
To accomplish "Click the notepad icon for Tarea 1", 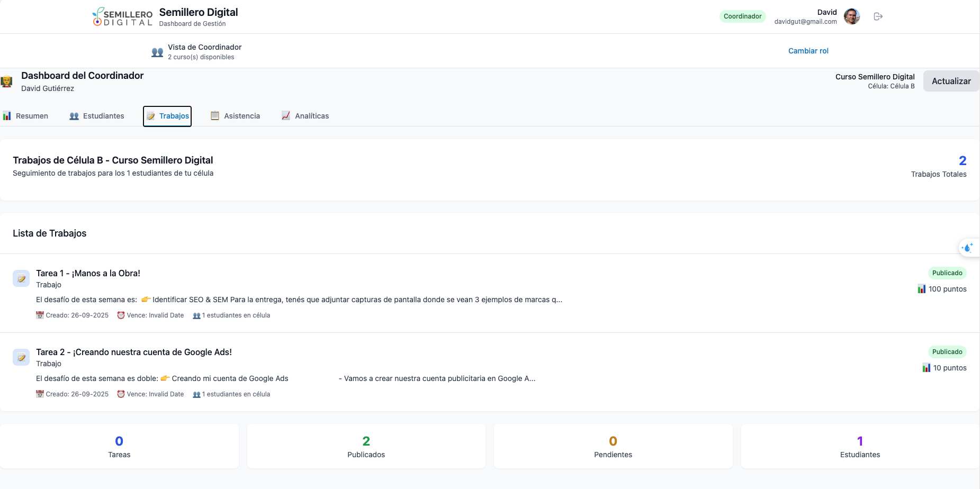I will (x=21, y=278).
